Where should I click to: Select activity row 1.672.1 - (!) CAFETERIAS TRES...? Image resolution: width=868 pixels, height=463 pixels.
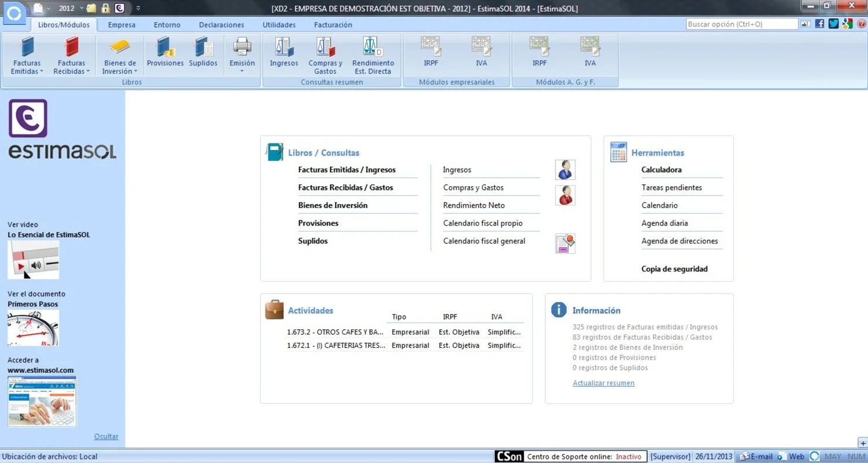point(404,346)
